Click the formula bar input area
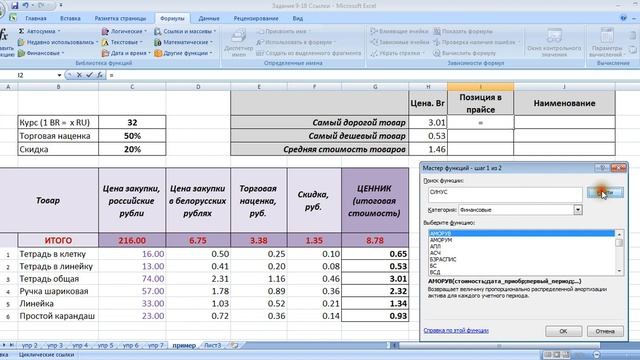The height and width of the screenshot is (360, 640). [373, 75]
